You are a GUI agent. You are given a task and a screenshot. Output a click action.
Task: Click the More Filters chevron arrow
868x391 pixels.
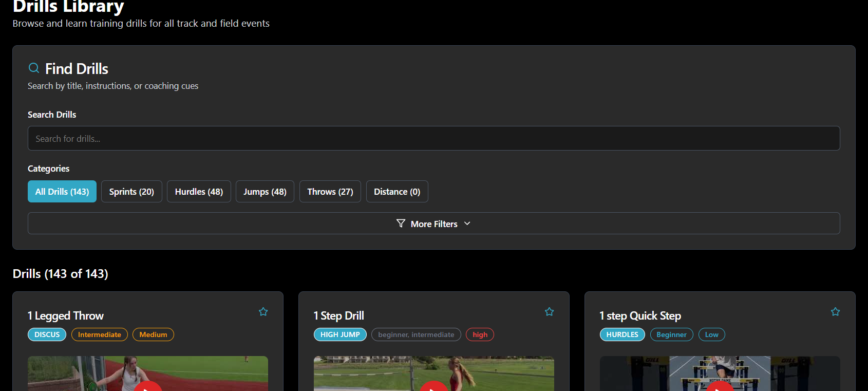pos(467,224)
